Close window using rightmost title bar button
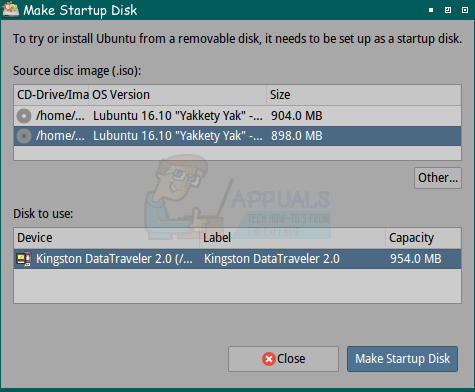The height and width of the screenshot is (392, 475). coord(465,10)
